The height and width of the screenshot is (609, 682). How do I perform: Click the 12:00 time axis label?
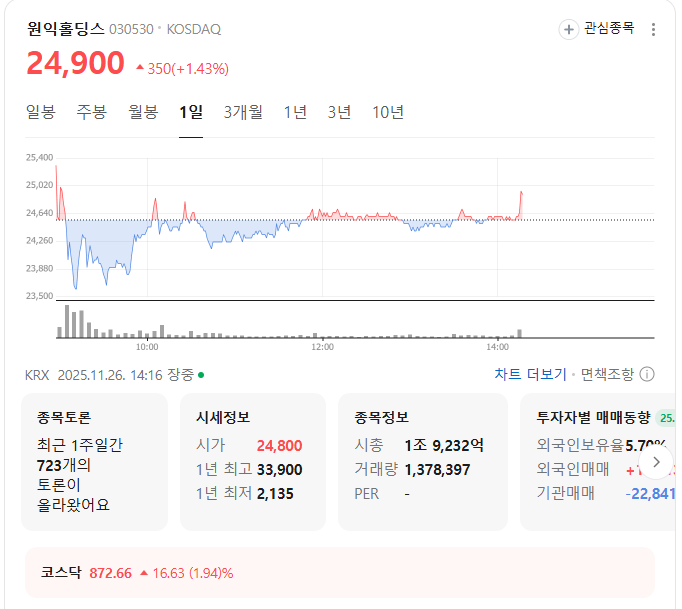point(322,347)
